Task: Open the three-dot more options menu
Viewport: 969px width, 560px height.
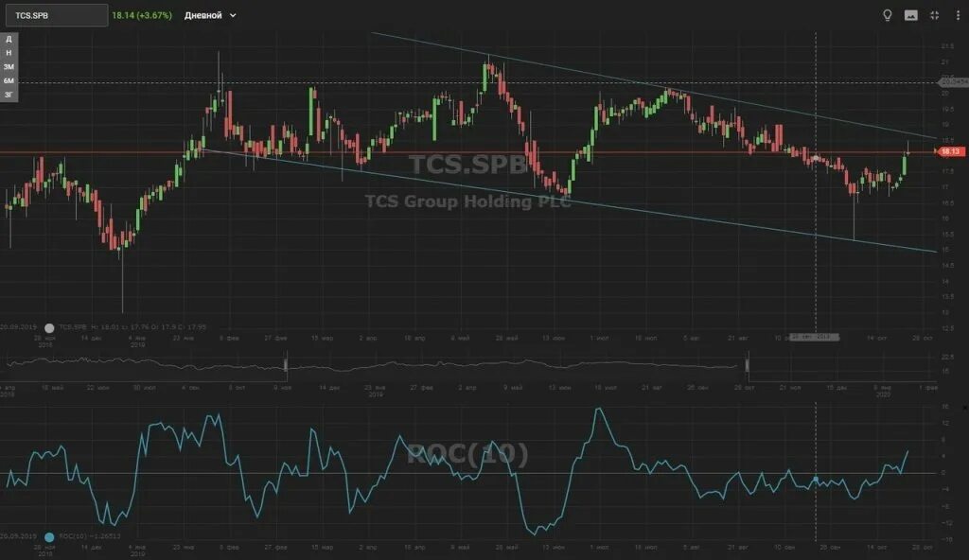Action: [x=958, y=15]
